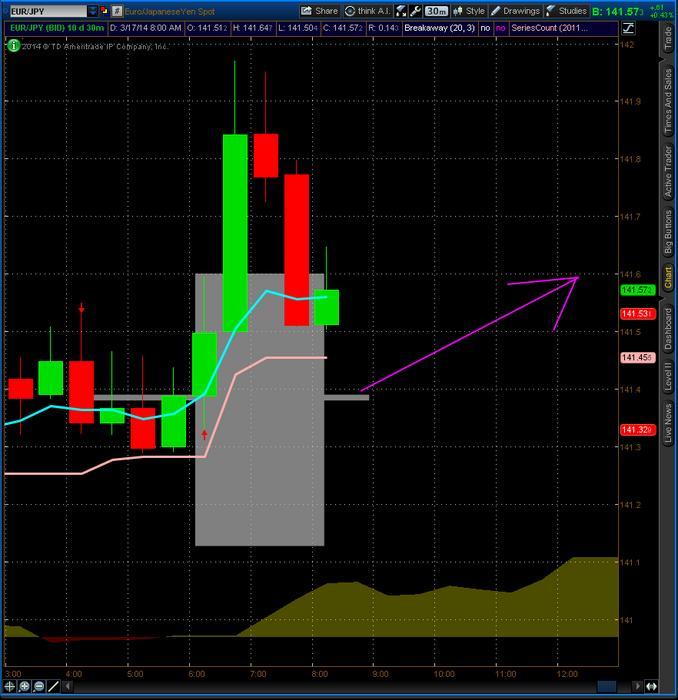Open the Big Buttons sidebar tab

pos(668,232)
